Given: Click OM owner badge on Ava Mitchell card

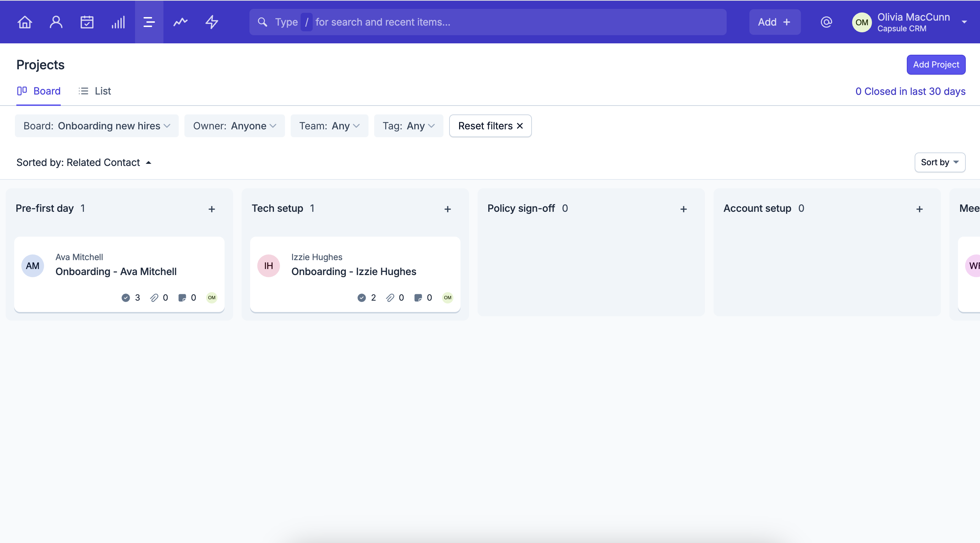Looking at the screenshot, I should pyautogui.click(x=212, y=297).
